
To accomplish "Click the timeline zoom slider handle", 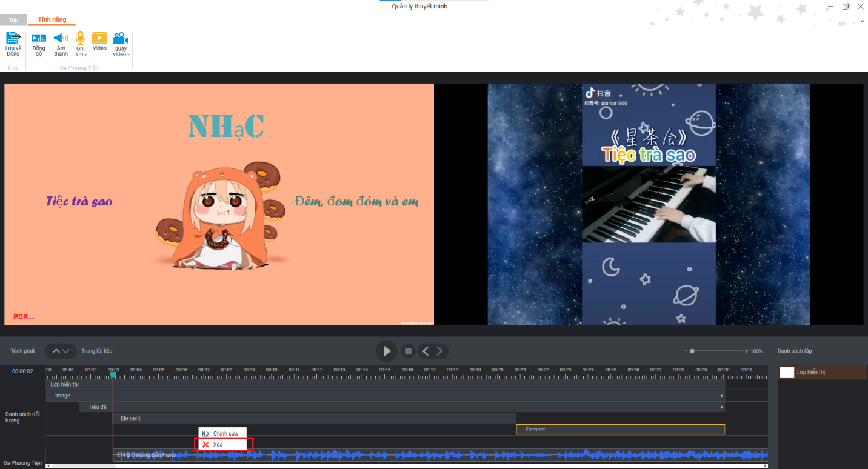I will click(x=692, y=351).
